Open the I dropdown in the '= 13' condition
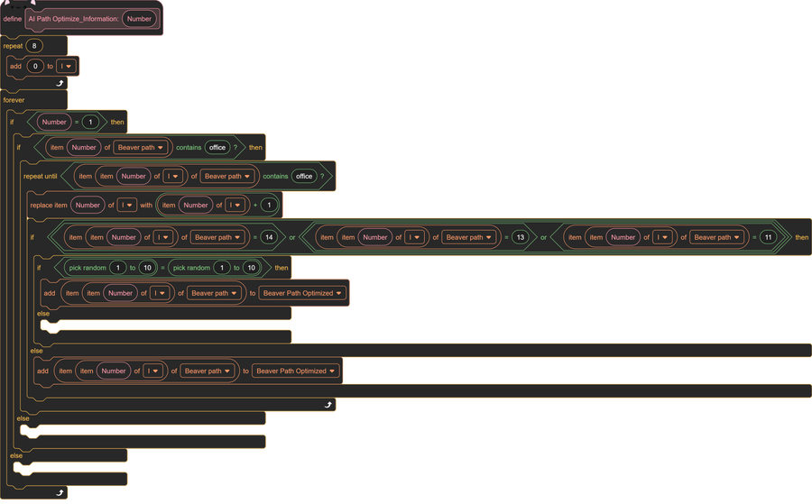The width and height of the screenshot is (812, 504). (414, 237)
